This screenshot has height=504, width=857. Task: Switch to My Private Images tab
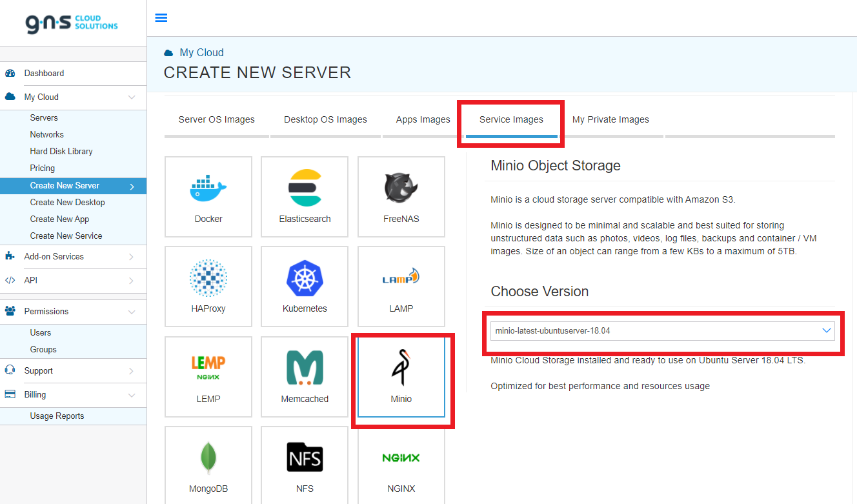point(610,119)
